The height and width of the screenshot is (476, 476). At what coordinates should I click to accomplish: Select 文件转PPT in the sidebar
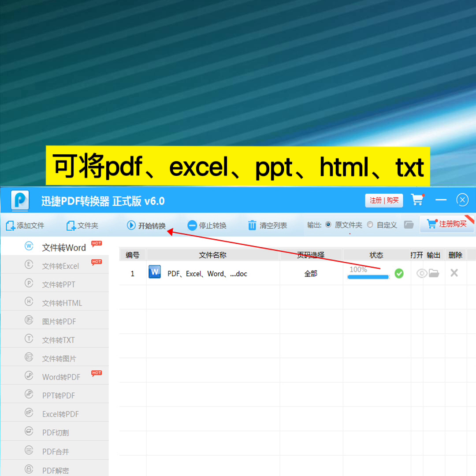click(x=55, y=284)
